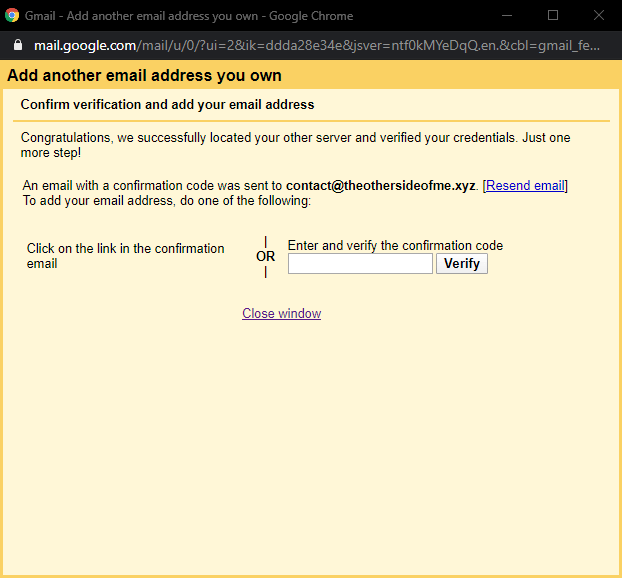Open the Resend email link
Screen dimensions: 622x578
[x=525, y=185]
